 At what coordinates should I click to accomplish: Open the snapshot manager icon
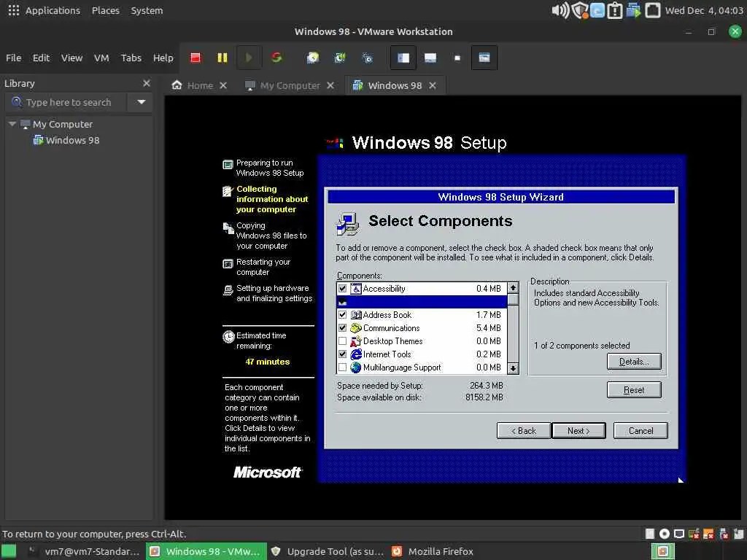(x=368, y=58)
